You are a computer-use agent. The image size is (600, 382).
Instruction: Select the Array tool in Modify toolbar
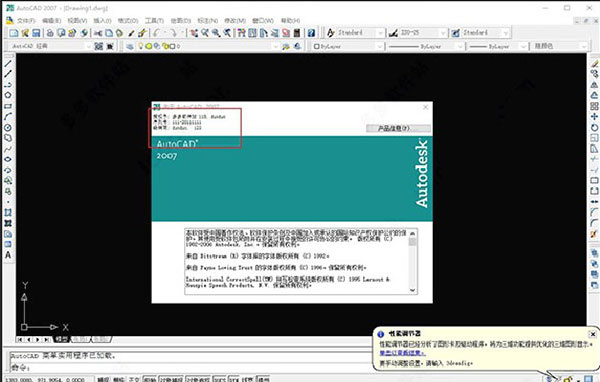click(594, 106)
